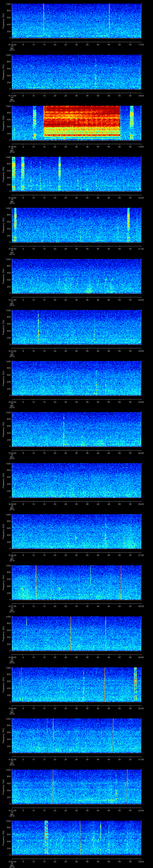This screenshot has height=868, width=153.
Task: Click the 6:21:00 start time label
Action: [12, 300]
